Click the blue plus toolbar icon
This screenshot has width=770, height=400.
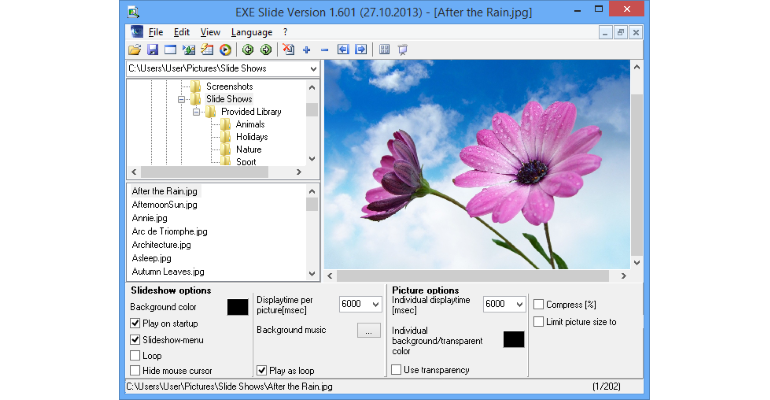point(307,50)
